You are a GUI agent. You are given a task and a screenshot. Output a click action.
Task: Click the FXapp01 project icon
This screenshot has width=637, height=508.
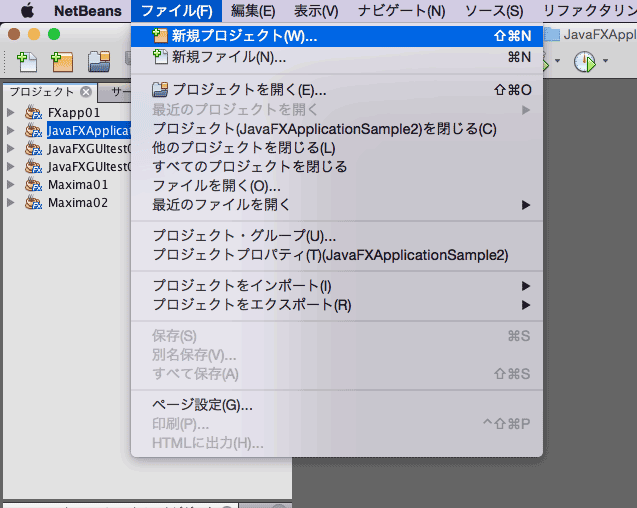pyautogui.click(x=33, y=113)
